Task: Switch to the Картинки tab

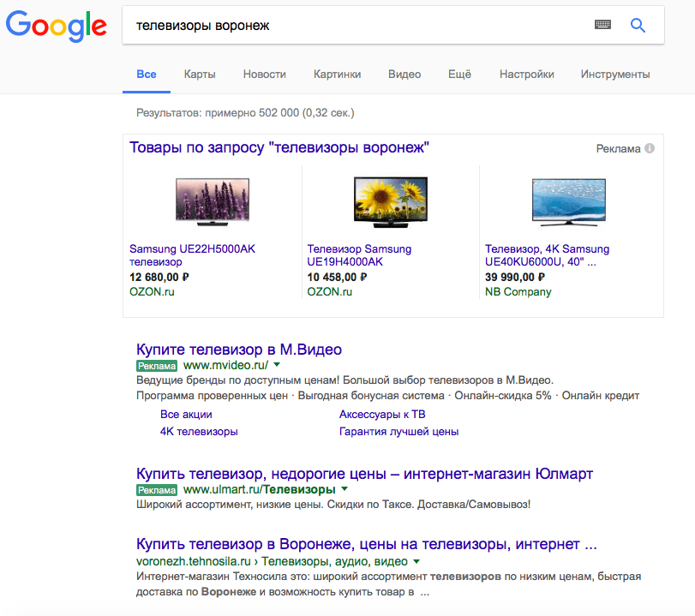Action: pos(337,75)
